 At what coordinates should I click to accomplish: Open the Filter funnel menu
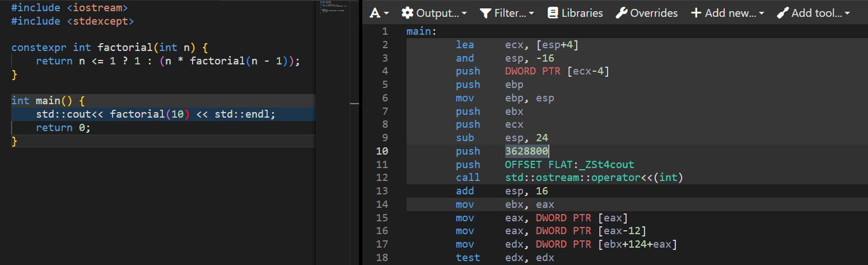tap(507, 13)
